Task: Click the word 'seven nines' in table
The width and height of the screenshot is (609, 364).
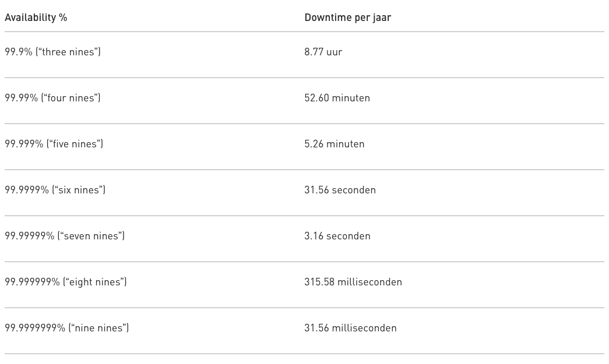Action: tap(91, 236)
